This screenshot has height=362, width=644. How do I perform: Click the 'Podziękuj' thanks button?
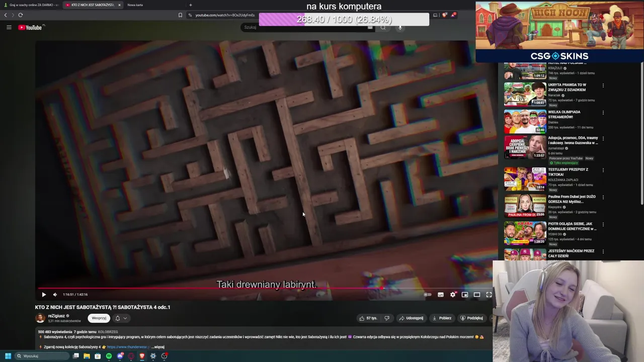471,318
